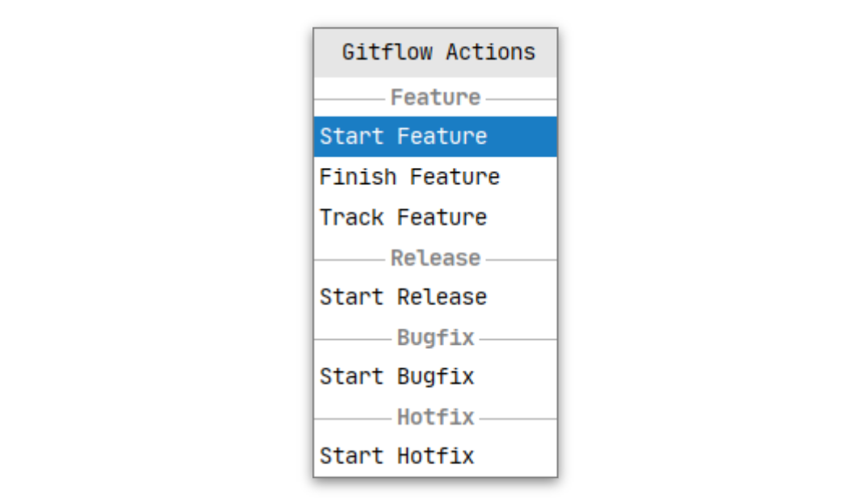Select the highlighted Start Feature action
This screenshot has width=868, height=503.
click(x=435, y=136)
